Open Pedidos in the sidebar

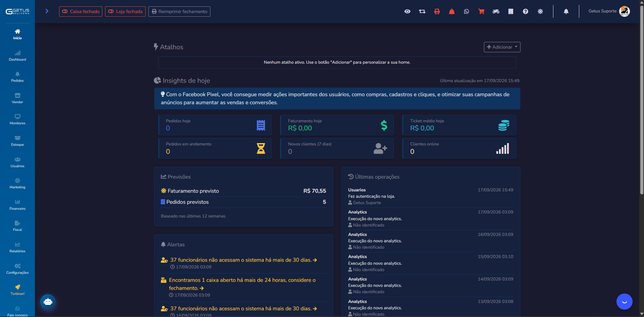(x=17, y=77)
